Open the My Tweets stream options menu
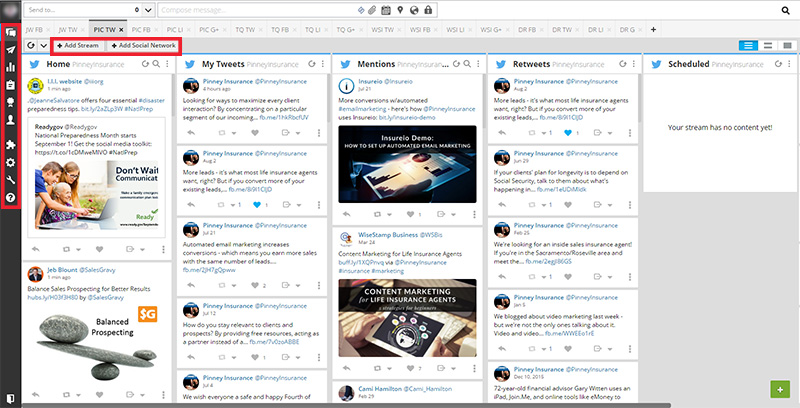The width and height of the screenshot is (800, 408). (322, 64)
